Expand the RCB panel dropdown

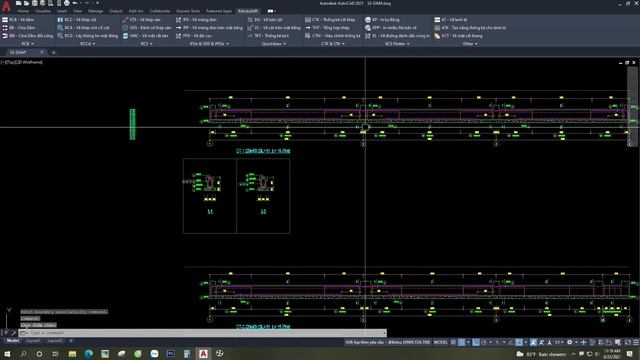tap(27, 44)
